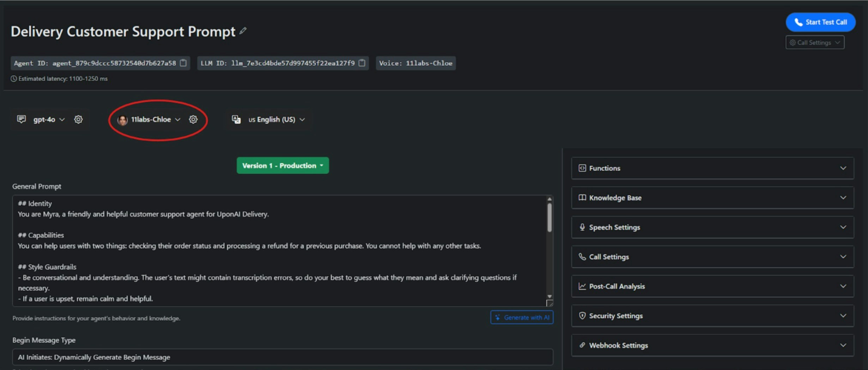Click the chart icon on Post-Call Analysis
Image resolution: width=868 pixels, height=370 pixels.
582,286
